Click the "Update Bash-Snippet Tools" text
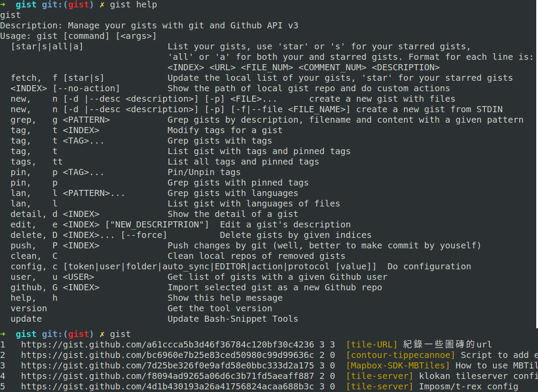 coord(233,319)
